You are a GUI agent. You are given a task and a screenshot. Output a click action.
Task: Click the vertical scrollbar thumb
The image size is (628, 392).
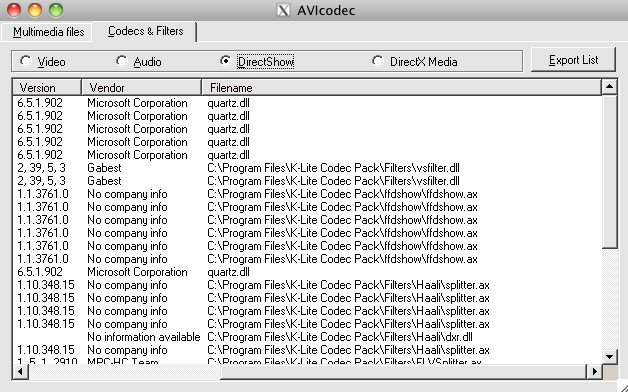[x=610, y=171]
